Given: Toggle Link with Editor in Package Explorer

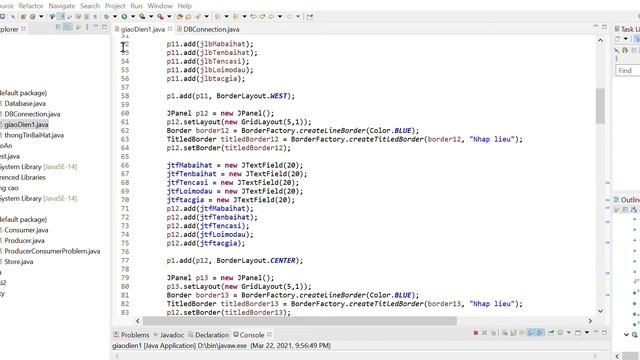Looking at the screenshot, I should coord(67,27).
